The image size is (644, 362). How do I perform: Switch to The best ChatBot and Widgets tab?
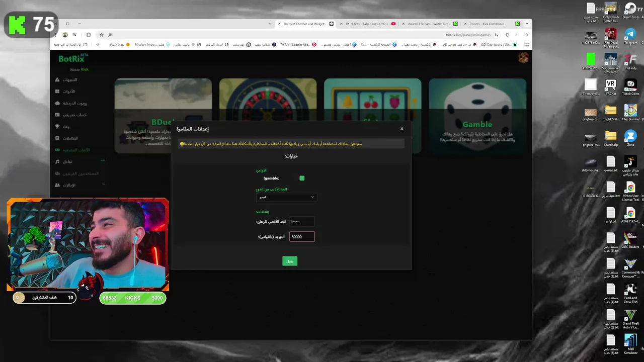304,24
